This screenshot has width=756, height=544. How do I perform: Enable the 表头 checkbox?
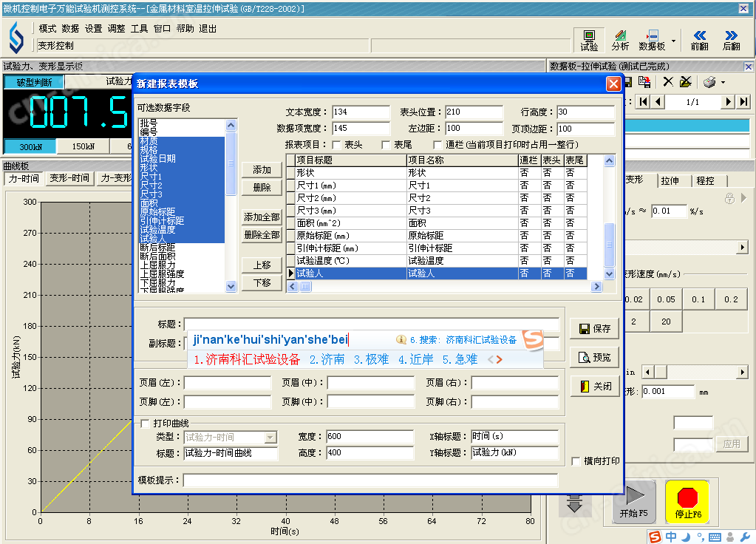point(338,145)
